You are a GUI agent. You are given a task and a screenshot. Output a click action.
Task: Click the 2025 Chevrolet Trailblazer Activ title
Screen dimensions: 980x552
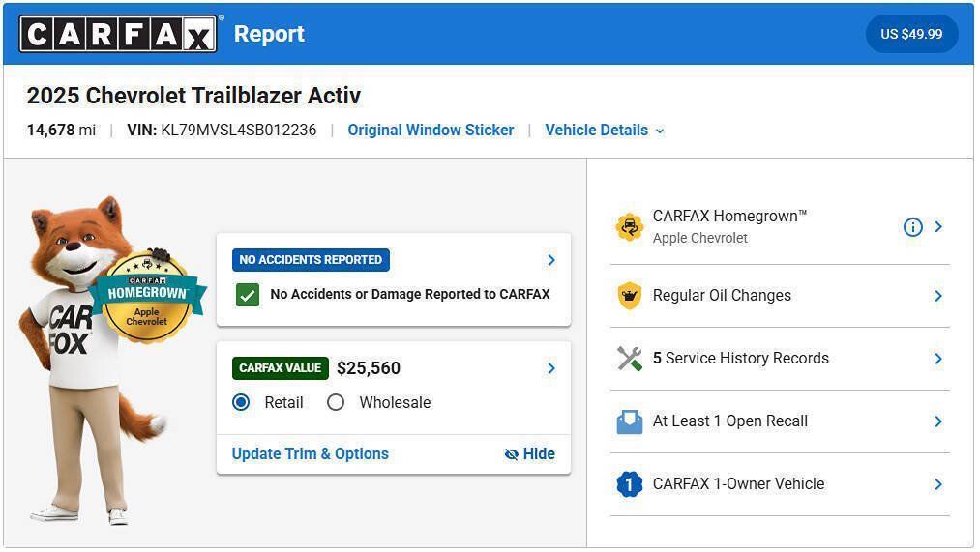(193, 96)
